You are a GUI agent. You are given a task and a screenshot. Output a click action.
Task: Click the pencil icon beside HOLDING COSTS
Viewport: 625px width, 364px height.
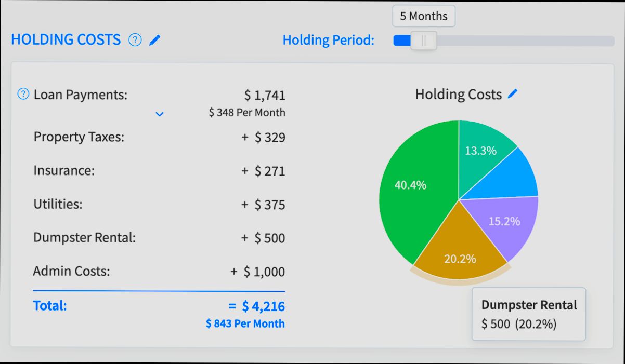click(x=154, y=39)
